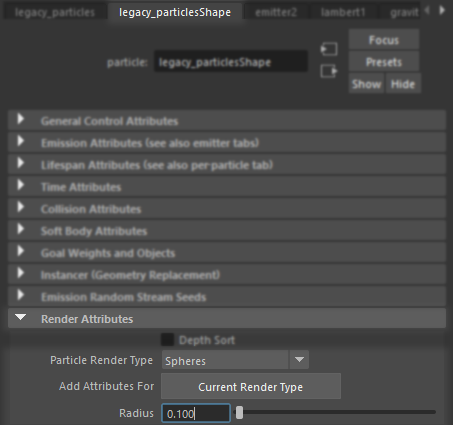Switch to the lambert1 tab
This screenshot has height=425, width=453.
(343, 12)
